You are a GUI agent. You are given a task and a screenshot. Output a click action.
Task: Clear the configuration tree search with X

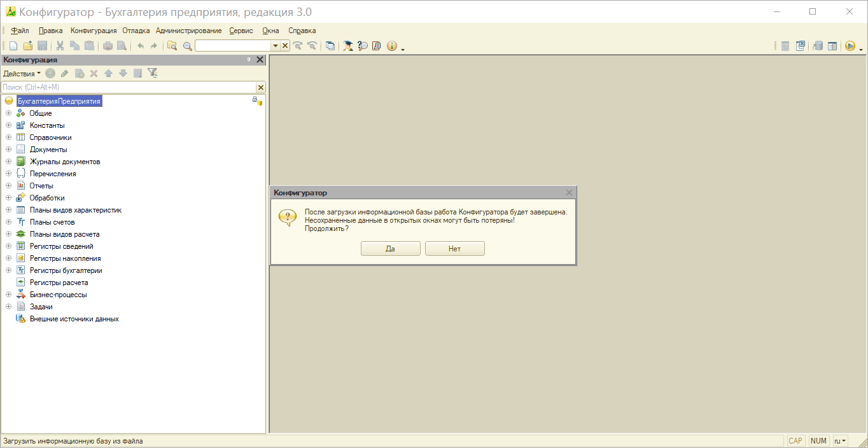pyautogui.click(x=260, y=87)
